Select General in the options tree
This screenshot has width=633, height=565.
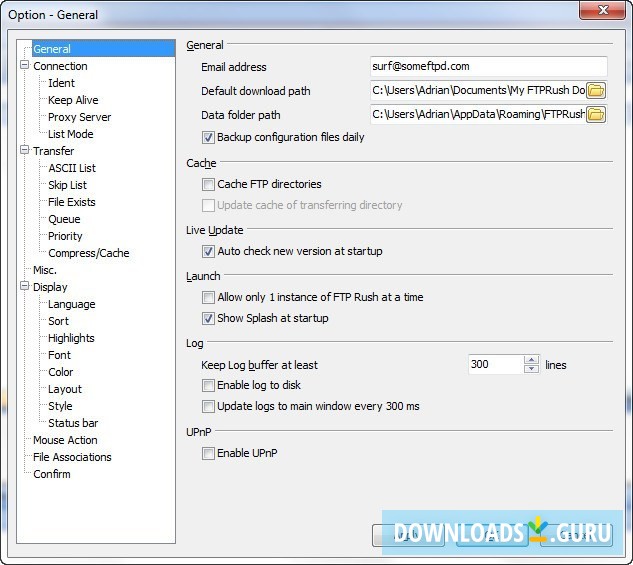coord(52,49)
